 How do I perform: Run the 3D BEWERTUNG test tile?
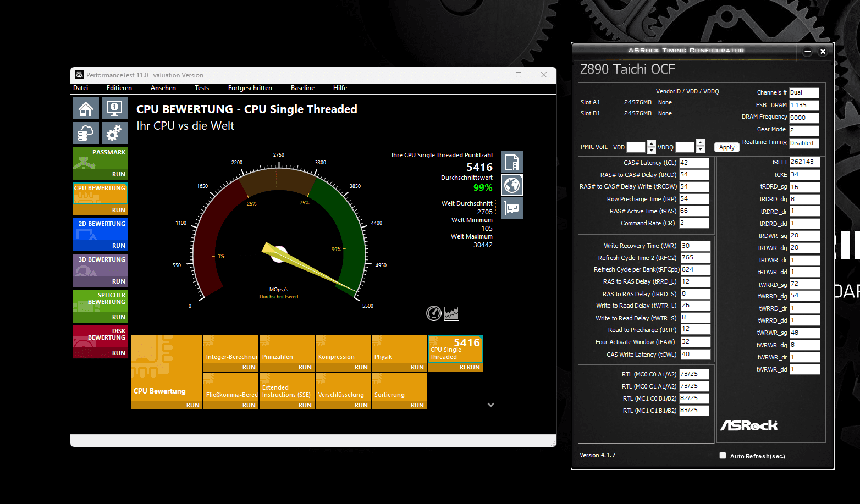tap(119, 281)
